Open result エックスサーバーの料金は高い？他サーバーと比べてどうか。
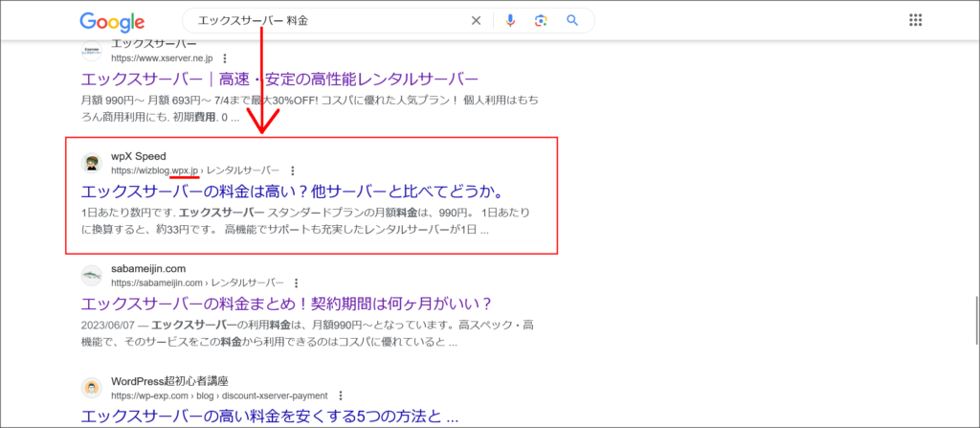The height and width of the screenshot is (428, 980). pos(293,191)
